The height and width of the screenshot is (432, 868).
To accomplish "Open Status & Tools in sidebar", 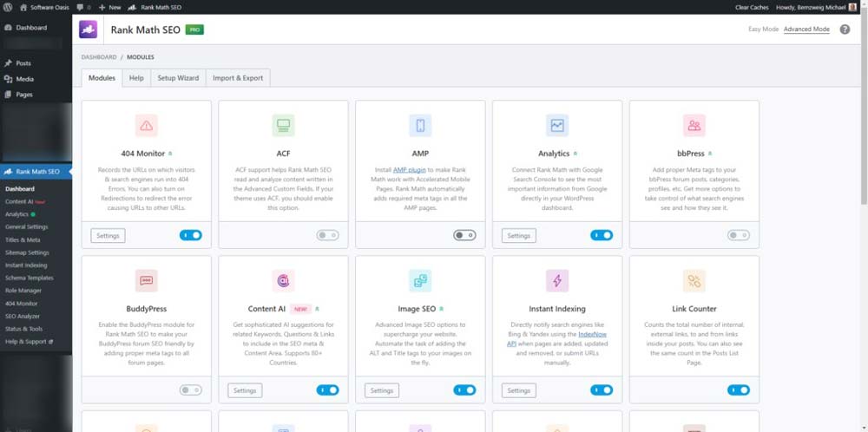I will 23,329.
